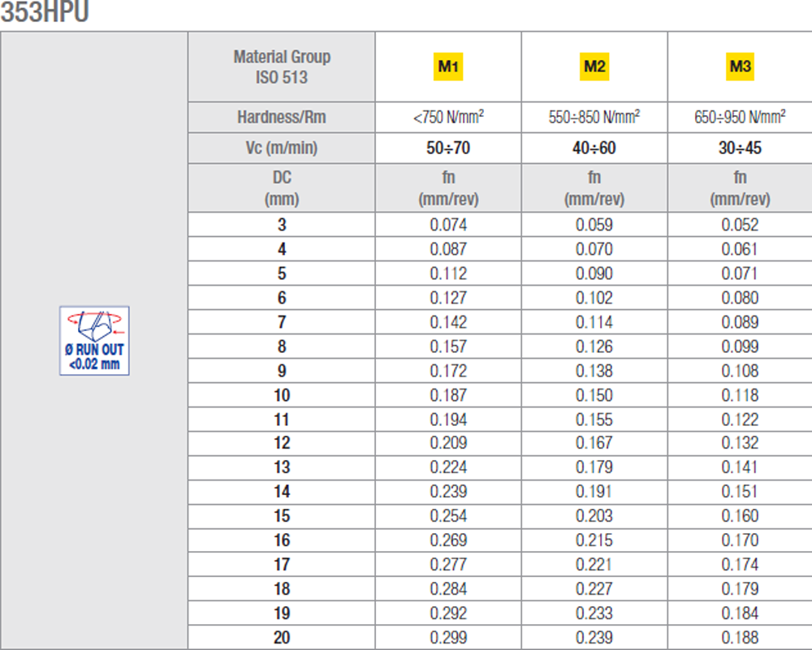Click feed value 0.074
The width and height of the screenshot is (812, 650).
pos(448,225)
